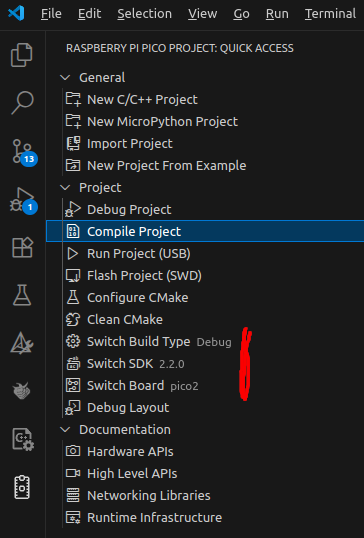Open the board chip icon view
Screen dimensions: 364x538
coord(22,487)
